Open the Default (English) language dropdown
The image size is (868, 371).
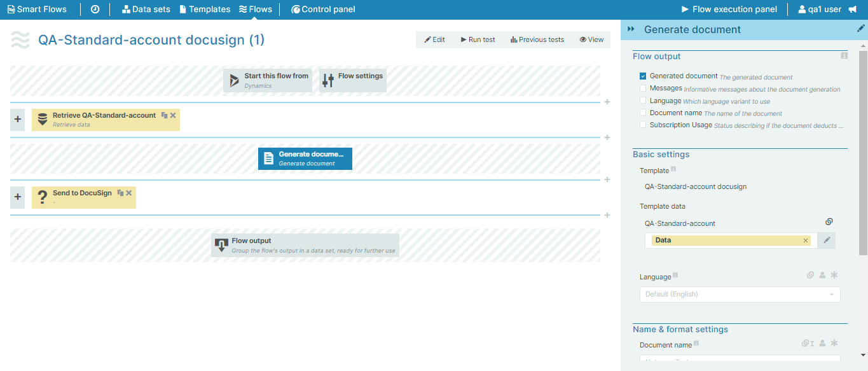740,294
